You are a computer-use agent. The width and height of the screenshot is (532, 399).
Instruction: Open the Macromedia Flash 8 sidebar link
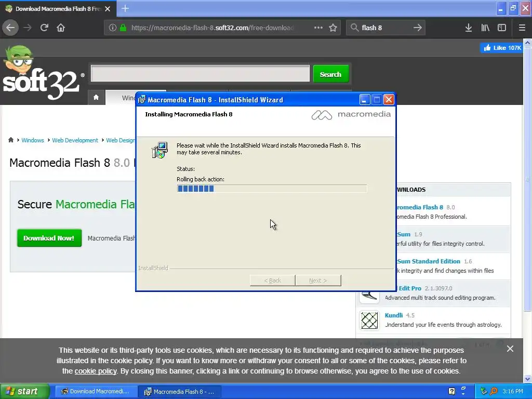[420, 207]
